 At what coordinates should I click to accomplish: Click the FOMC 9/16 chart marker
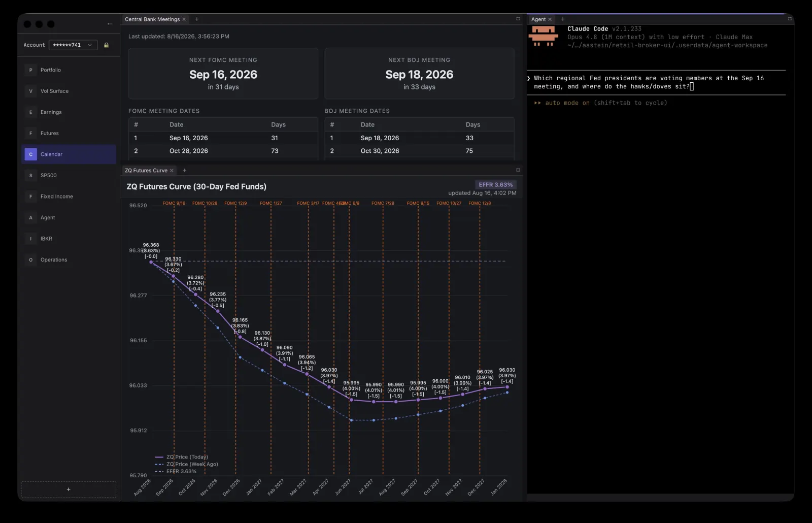[x=174, y=203]
